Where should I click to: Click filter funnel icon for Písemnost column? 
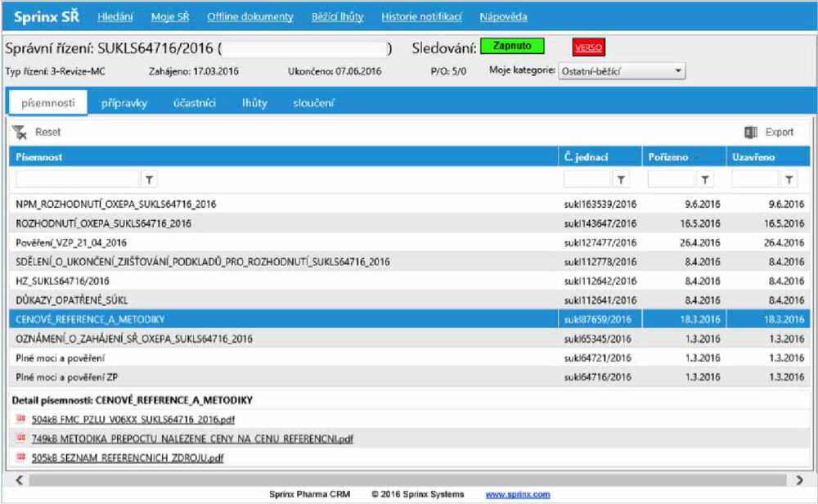150,179
